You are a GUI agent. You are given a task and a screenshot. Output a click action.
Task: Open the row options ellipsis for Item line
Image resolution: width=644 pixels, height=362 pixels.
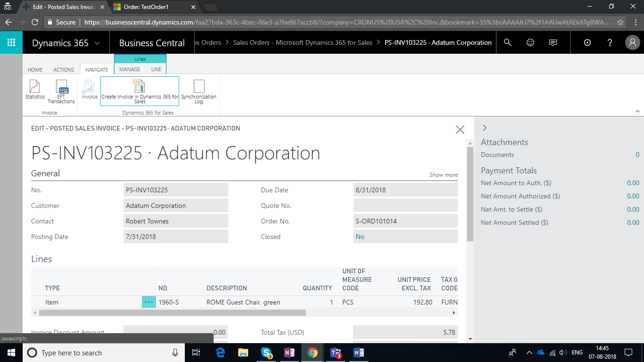[149, 302]
